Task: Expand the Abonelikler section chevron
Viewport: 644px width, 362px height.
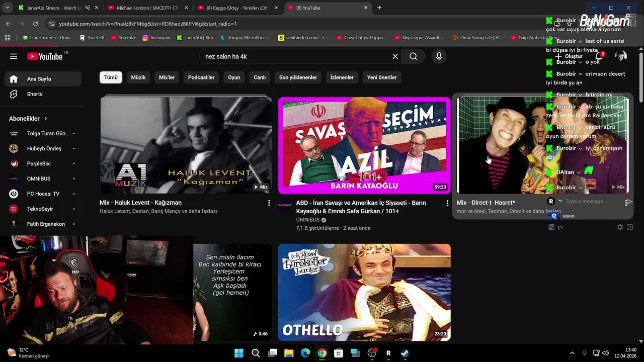Action: pos(45,119)
